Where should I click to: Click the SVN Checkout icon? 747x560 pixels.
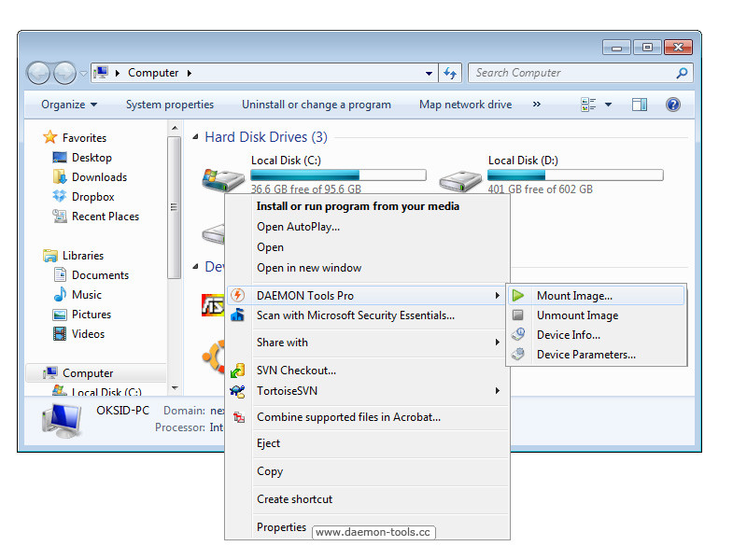tap(237, 370)
